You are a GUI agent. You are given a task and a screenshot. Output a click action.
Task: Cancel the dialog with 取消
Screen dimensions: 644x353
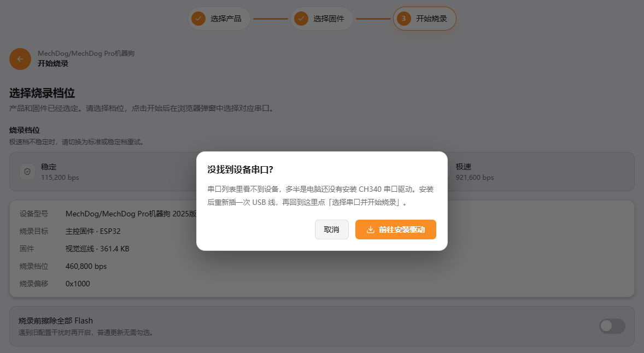coord(331,230)
